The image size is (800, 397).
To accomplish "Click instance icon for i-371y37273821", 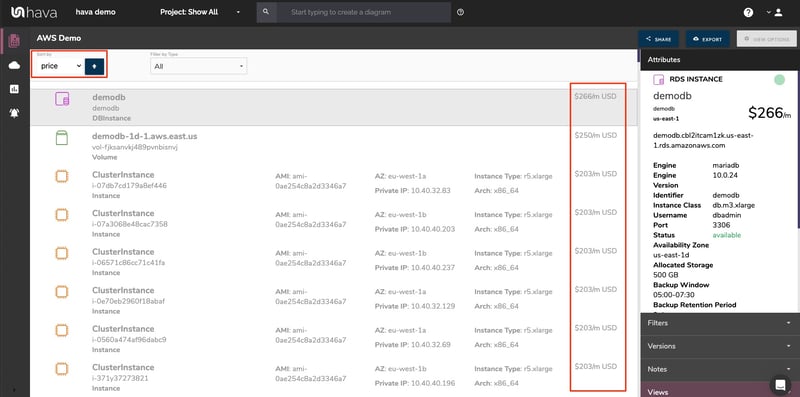I will pos(62,368).
